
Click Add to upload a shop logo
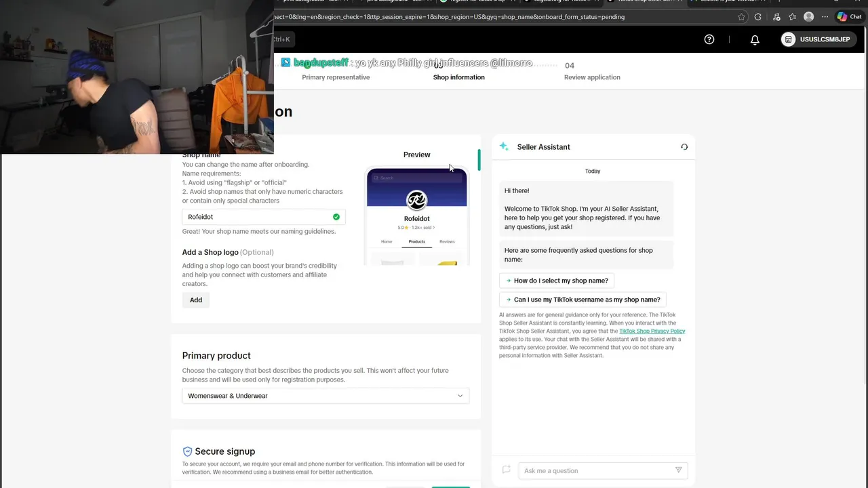pyautogui.click(x=196, y=300)
